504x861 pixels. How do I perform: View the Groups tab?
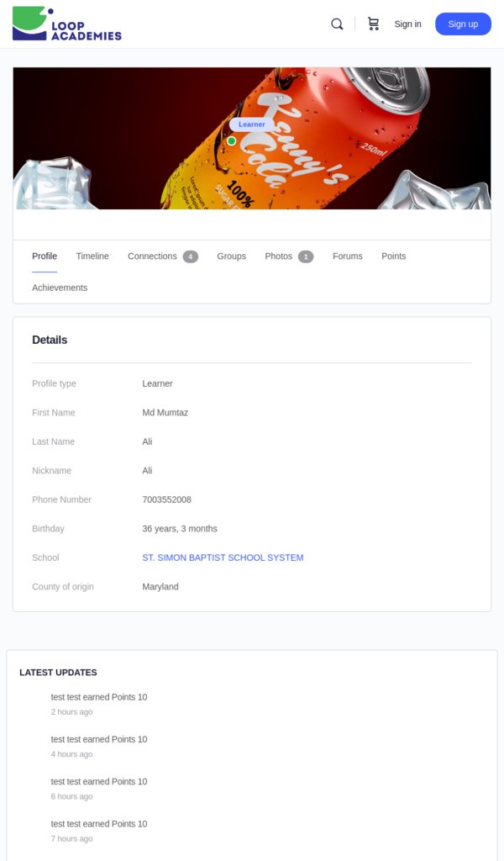[231, 256]
